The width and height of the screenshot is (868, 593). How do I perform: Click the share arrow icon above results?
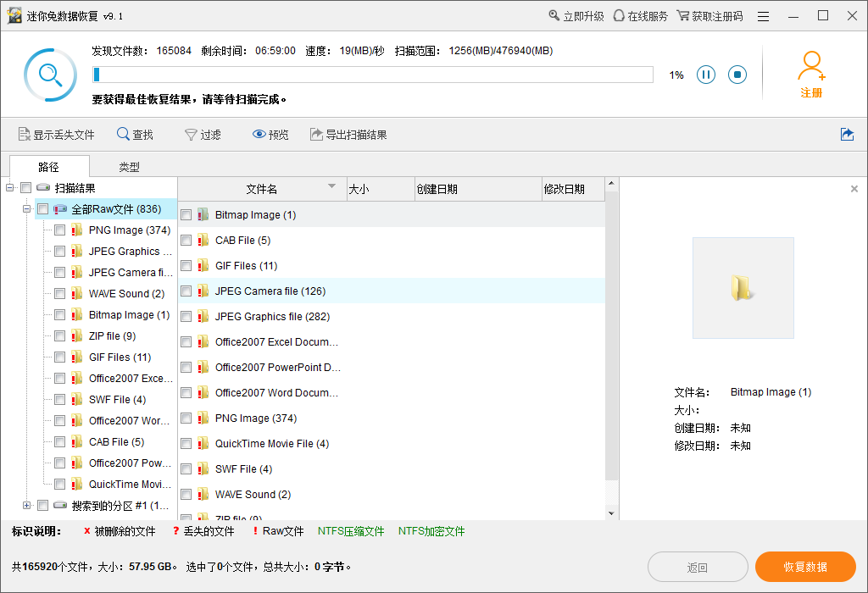(x=847, y=134)
